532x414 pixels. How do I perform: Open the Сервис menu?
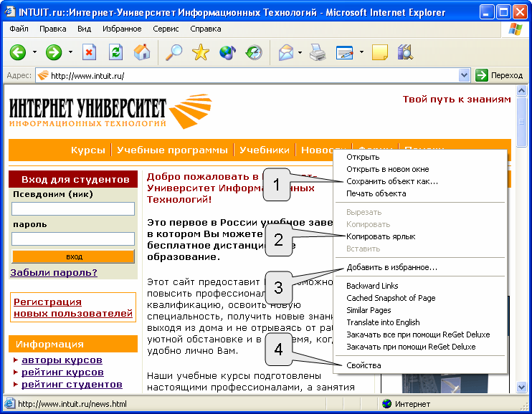click(x=166, y=29)
